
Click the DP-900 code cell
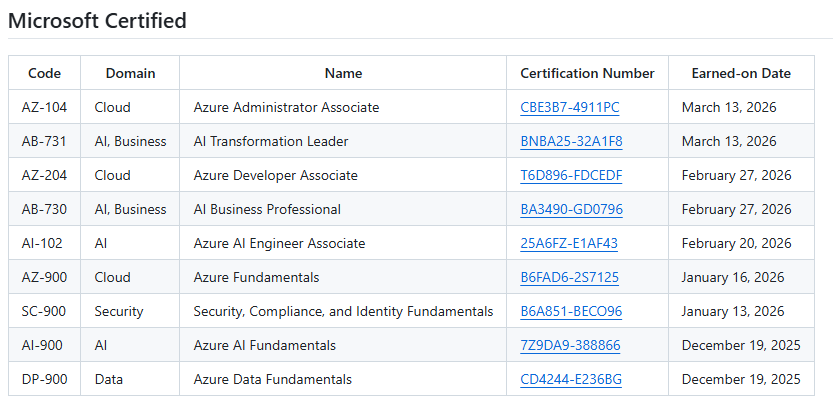(44, 379)
